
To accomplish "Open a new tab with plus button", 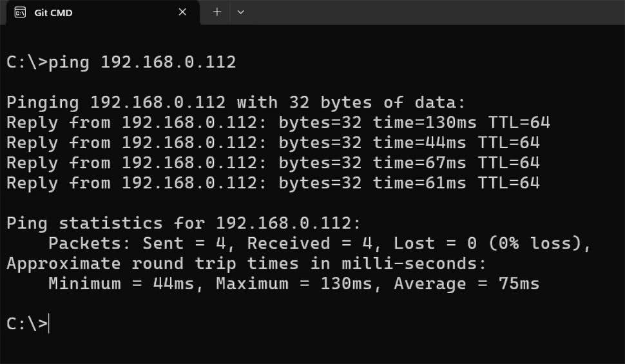I will point(217,12).
